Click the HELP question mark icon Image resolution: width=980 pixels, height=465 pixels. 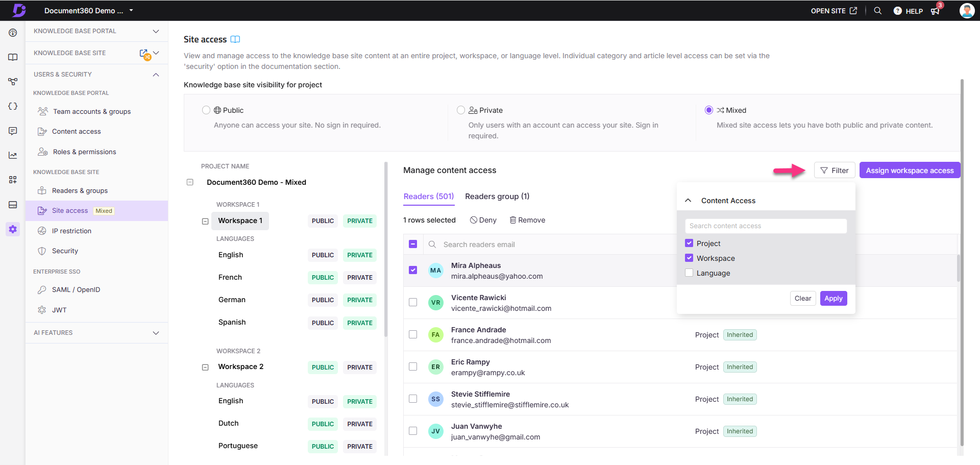[x=897, y=11]
